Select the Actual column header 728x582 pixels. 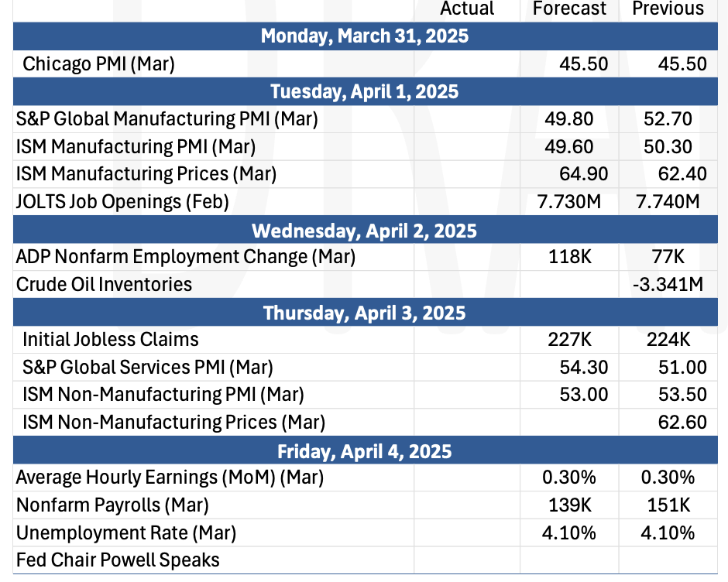[x=467, y=9]
